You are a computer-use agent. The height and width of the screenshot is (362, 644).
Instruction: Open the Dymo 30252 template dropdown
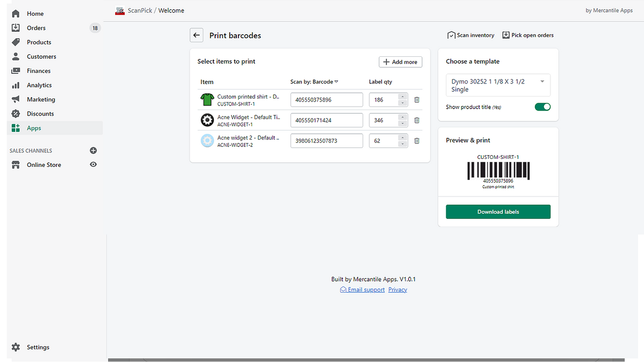(498, 85)
